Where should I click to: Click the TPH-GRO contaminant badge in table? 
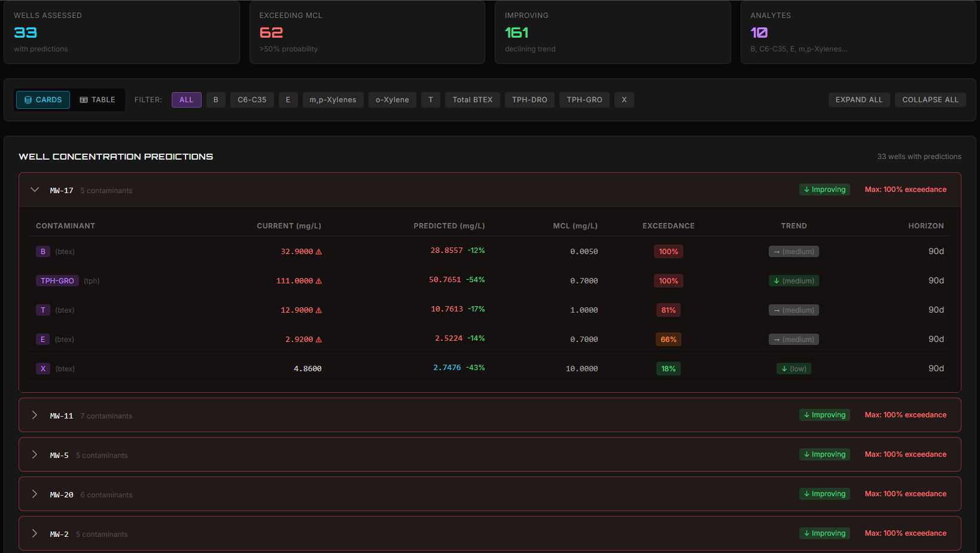click(57, 281)
